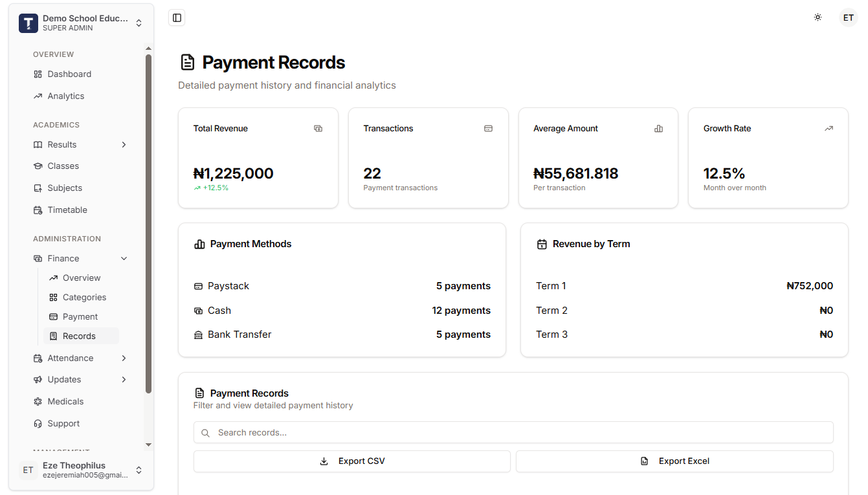Expand the Results section chevron
The image size is (868, 495).
[x=124, y=144]
